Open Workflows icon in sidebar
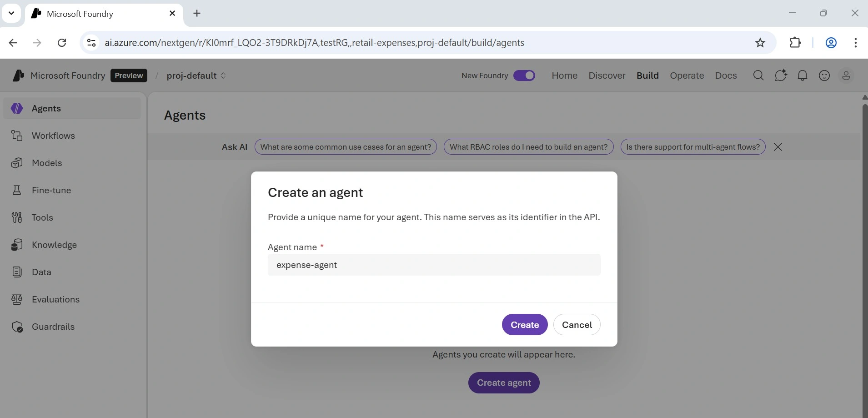Viewport: 868px width, 418px height. [17, 136]
